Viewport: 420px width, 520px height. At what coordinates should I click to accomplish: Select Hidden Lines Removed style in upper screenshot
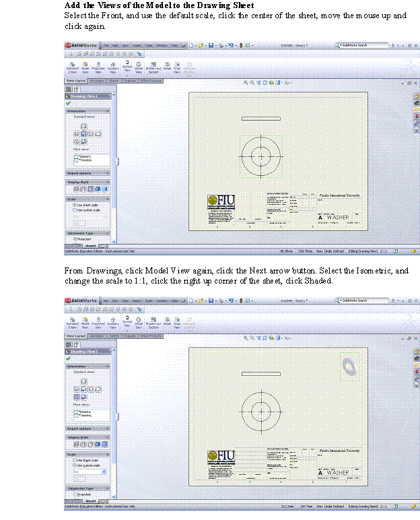pos(90,189)
